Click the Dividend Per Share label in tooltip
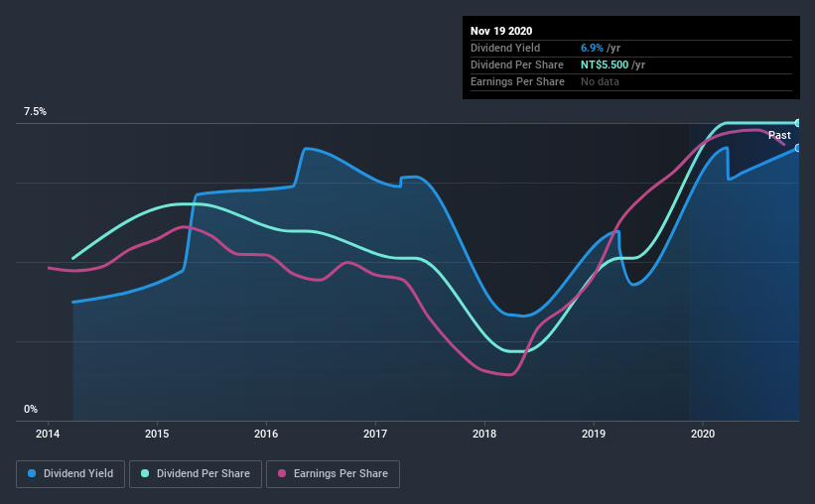 (516, 64)
